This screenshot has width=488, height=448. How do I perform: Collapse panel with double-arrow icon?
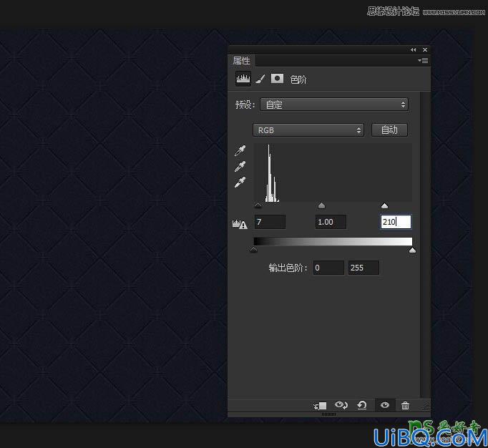tap(414, 50)
